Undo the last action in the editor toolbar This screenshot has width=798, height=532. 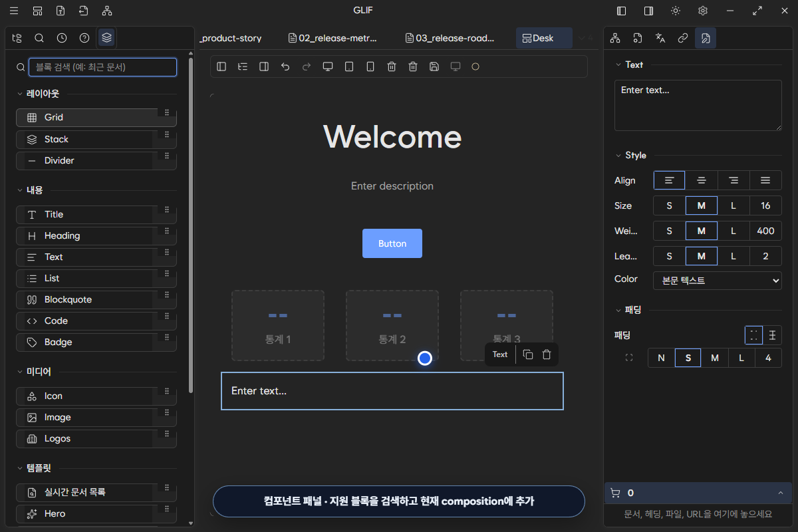[x=285, y=66]
